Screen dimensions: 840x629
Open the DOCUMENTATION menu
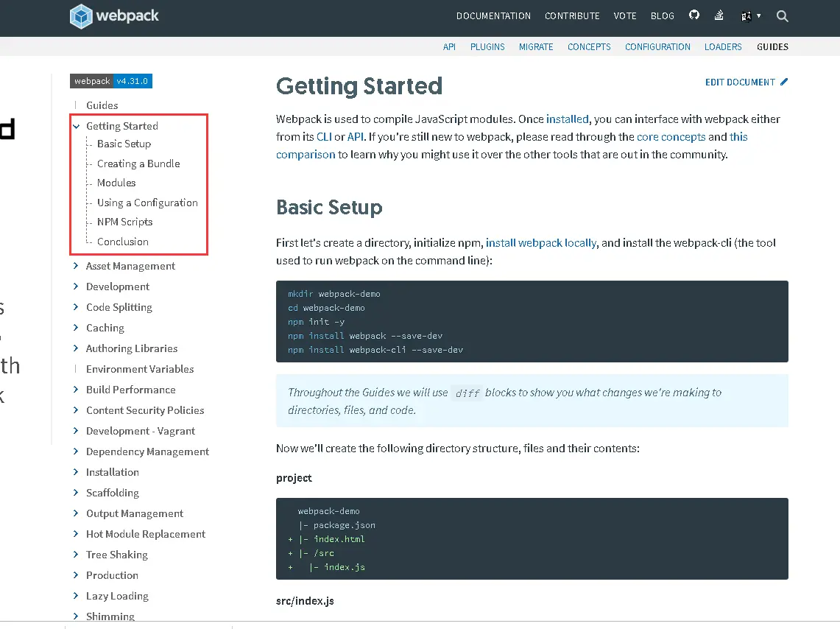(493, 16)
